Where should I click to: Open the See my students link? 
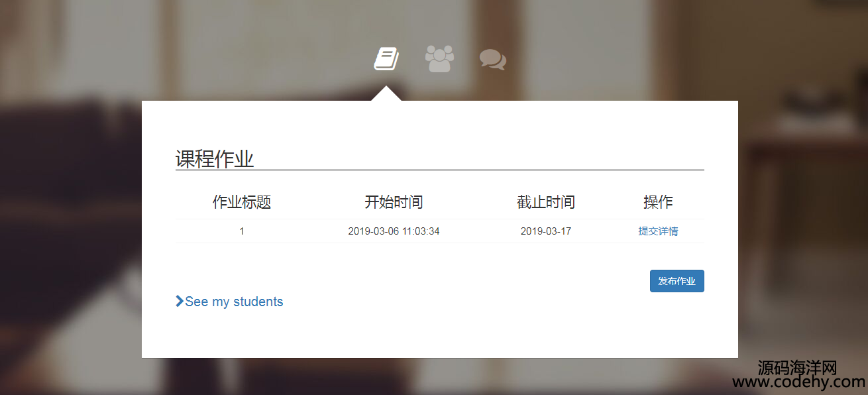click(x=234, y=302)
